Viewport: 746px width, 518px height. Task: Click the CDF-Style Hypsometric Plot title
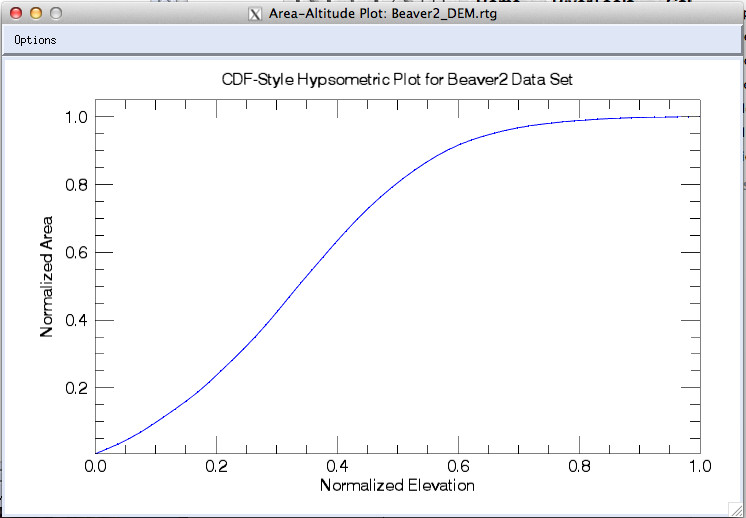click(397, 79)
